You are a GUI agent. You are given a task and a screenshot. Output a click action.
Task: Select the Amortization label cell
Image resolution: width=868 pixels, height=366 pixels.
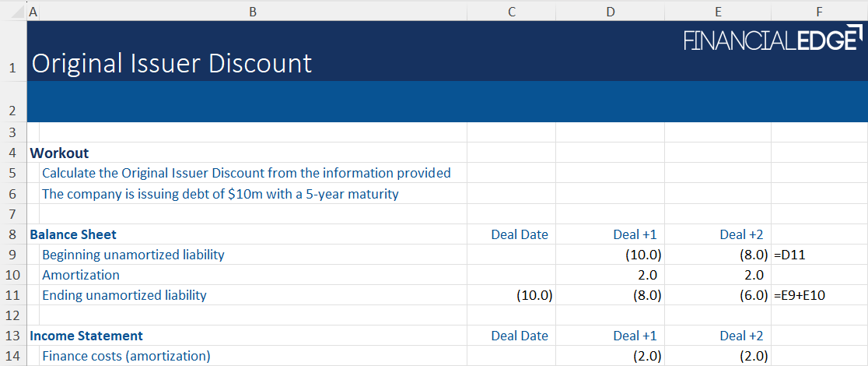click(81, 275)
